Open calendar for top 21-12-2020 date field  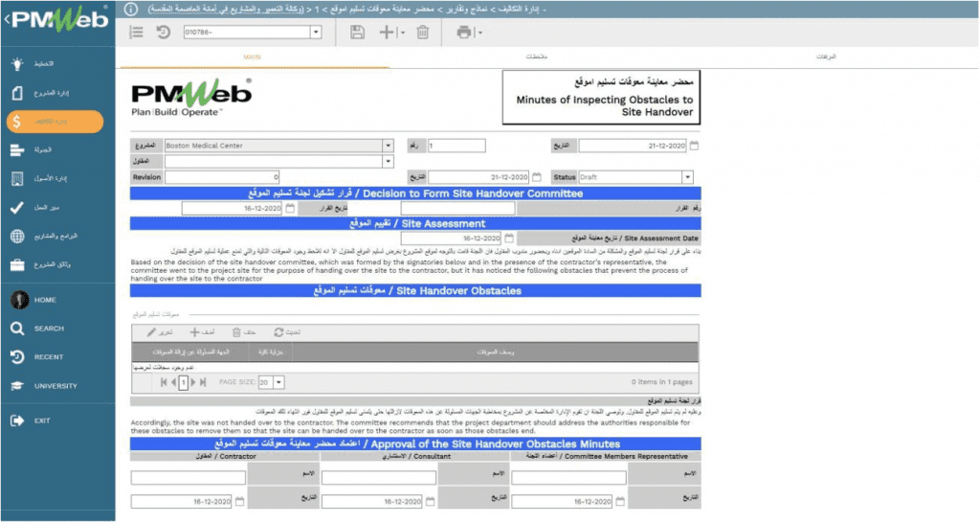[694, 146]
